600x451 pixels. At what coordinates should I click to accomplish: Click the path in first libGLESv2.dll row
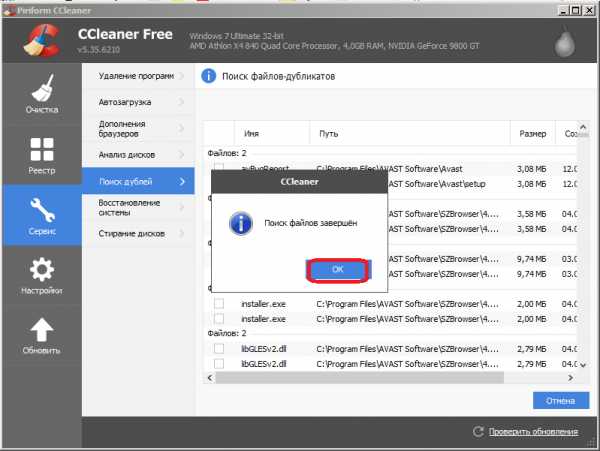click(408, 349)
